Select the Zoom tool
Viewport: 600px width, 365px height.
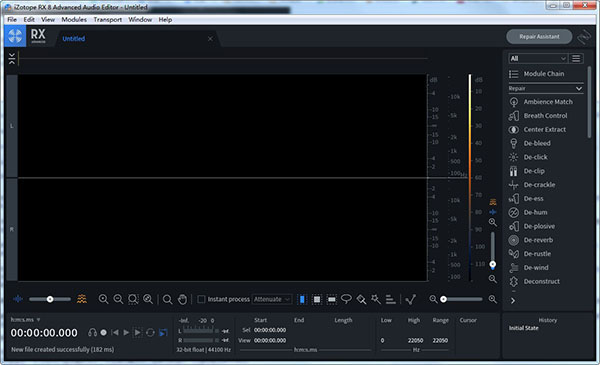tap(167, 299)
